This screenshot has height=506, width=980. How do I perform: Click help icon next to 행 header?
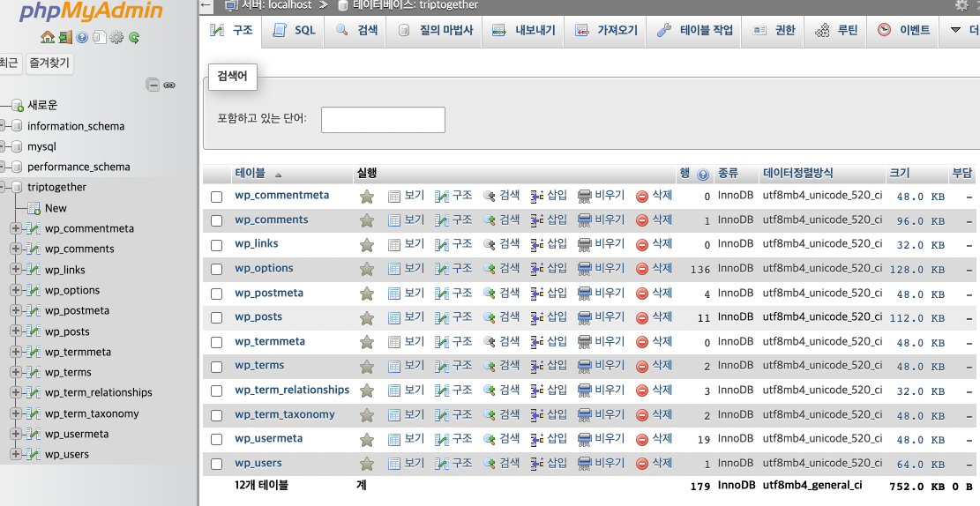(703, 175)
